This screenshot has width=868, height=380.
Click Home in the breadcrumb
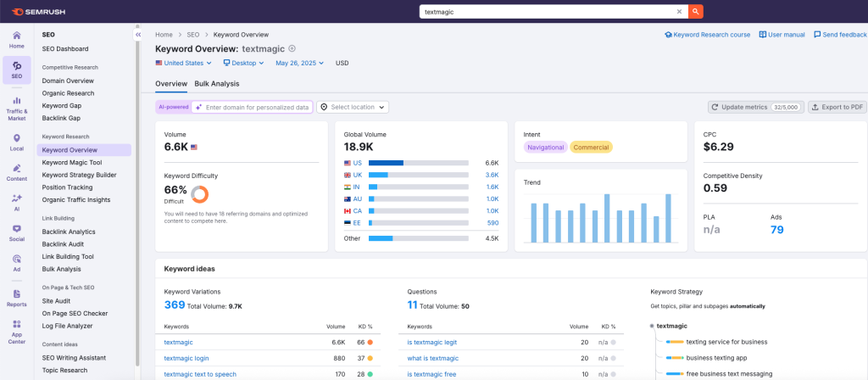click(x=164, y=35)
